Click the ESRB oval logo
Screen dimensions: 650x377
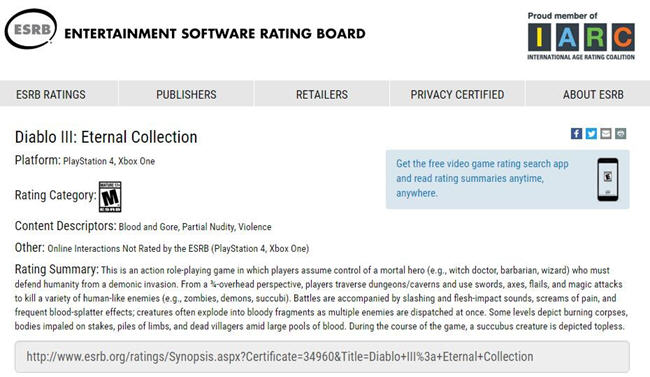coord(30,29)
